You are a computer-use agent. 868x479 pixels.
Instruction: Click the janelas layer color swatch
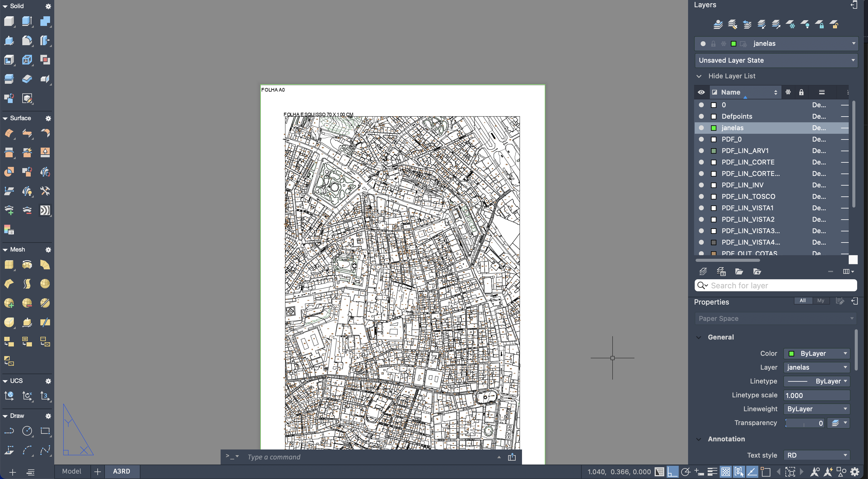[x=713, y=128]
